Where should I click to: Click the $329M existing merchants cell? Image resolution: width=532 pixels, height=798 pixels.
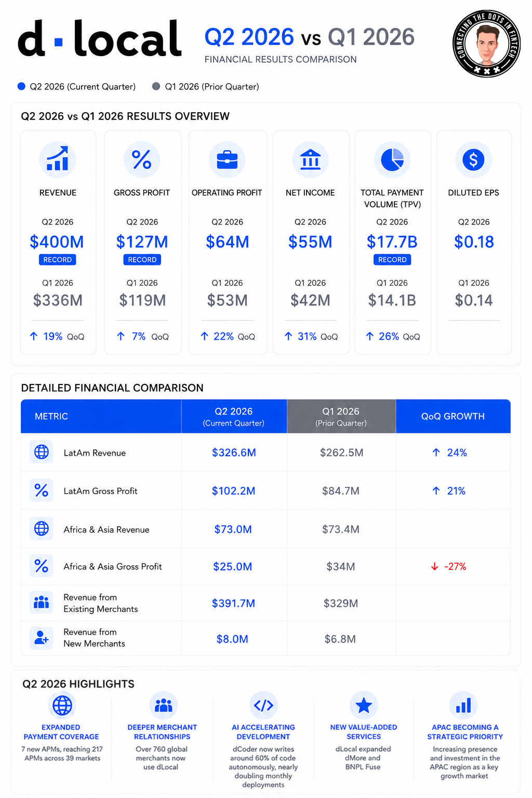pyautogui.click(x=341, y=603)
